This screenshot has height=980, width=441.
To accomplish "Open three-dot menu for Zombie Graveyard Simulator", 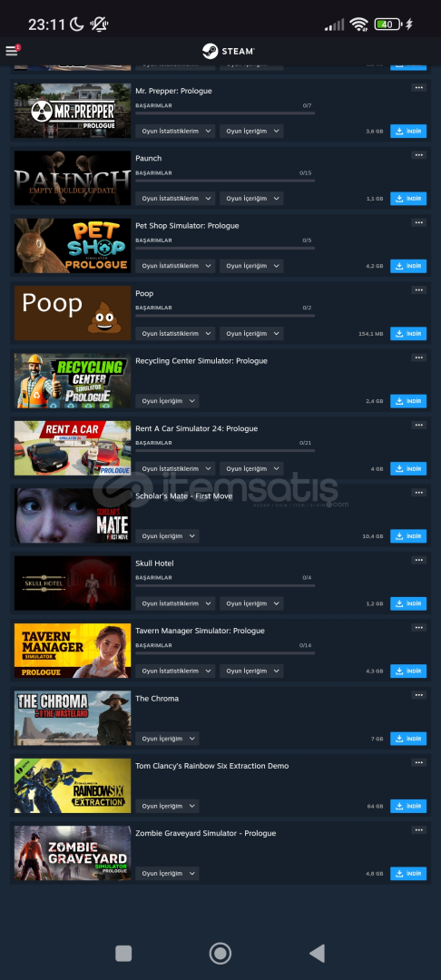I will coord(418,830).
